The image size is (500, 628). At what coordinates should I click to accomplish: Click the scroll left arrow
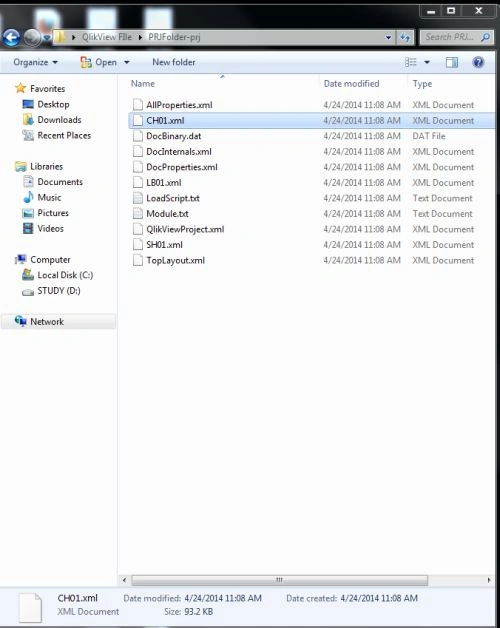(x=124, y=580)
